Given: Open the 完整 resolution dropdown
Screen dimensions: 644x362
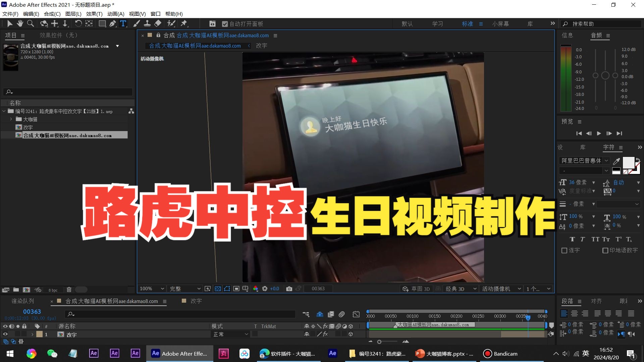Looking at the screenshot, I should 185,289.
